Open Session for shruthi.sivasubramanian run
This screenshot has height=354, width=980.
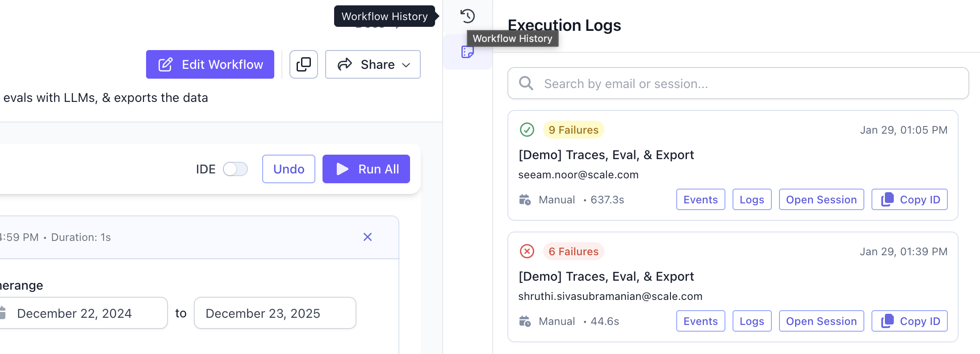pyautogui.click(x=821, y=321)
